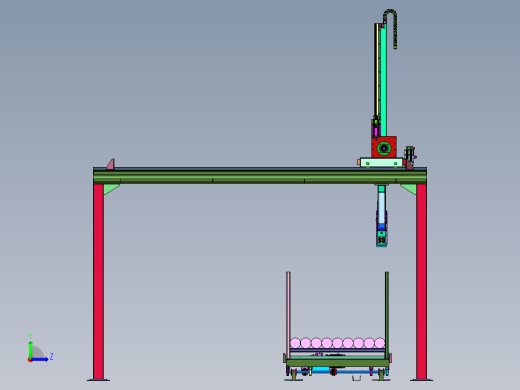Select the left green gusset bracket under the beam
This screenshot has width=520, height=390.
[111, 189]
